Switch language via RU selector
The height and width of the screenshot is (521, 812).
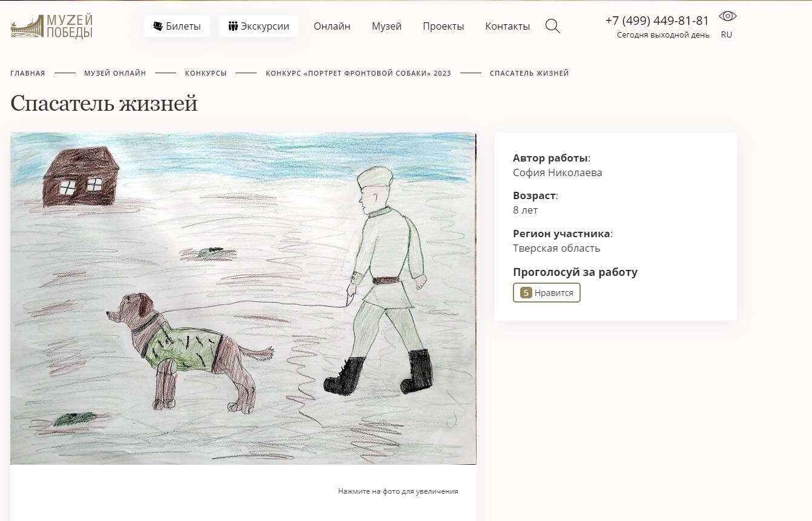coord(727,34)
